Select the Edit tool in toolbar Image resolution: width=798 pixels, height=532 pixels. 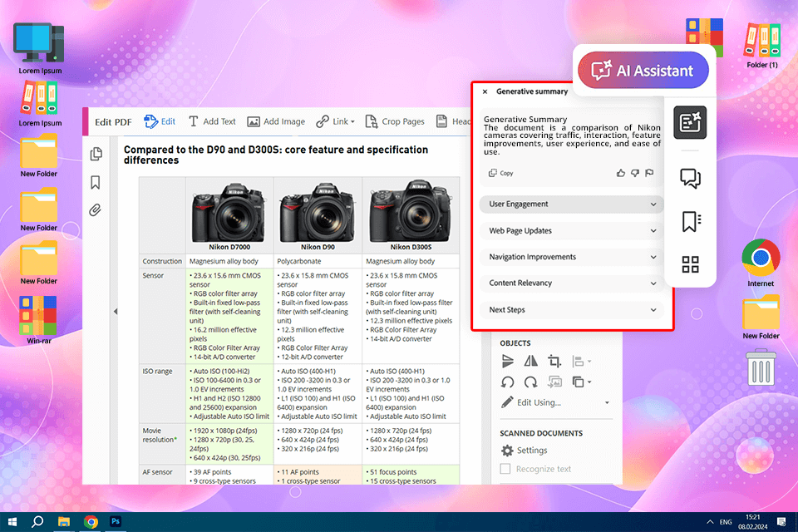point(160,121)
